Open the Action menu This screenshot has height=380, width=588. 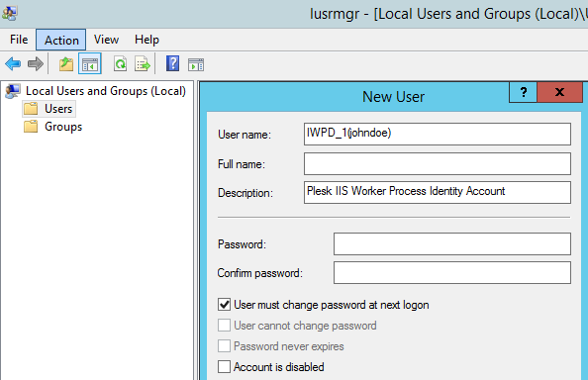click(x=61, y=40)
